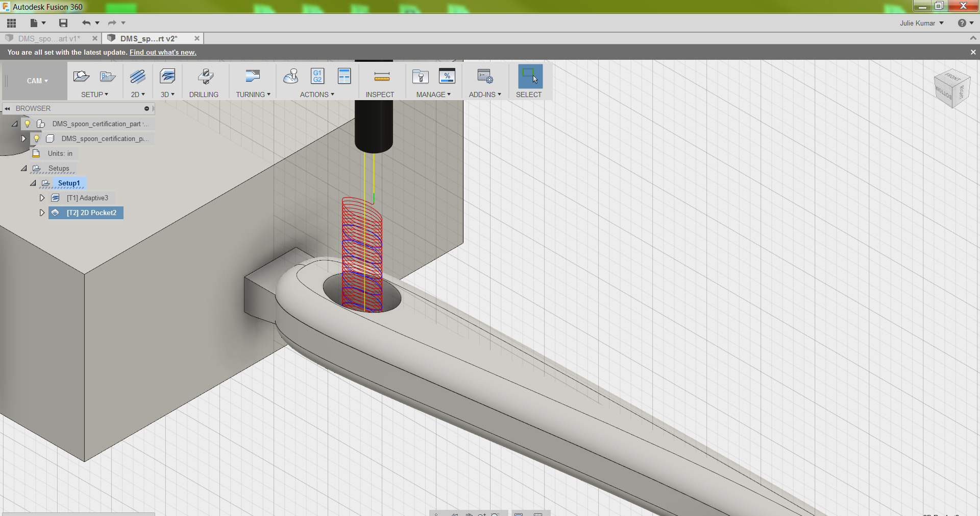Open the DRILLING menu label

click(x=204, y=95)
